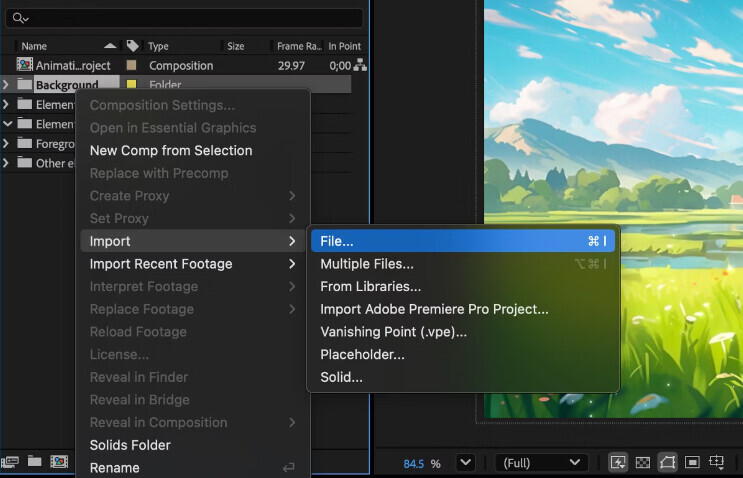The width and height of the screenshot is (743, 478).
Task: Choose From Libraries... in the submenu
Action: click(371, 287)
